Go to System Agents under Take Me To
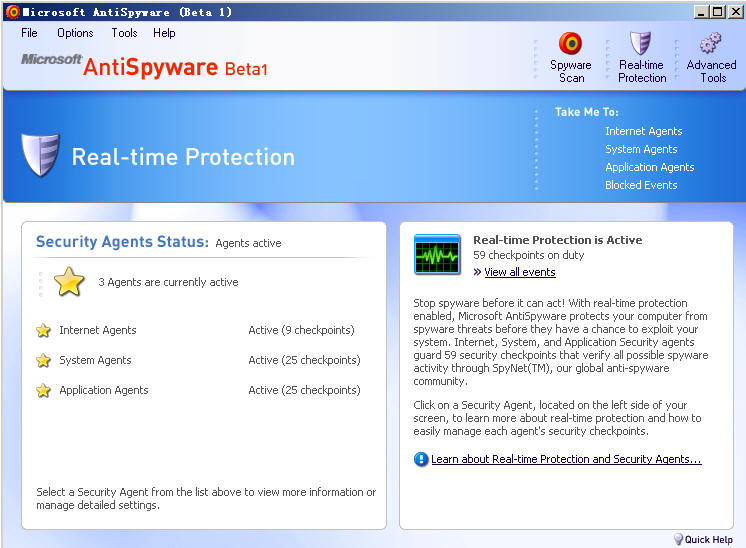Image resolution: width=746 pixels, height=548 pixels. pos(641,149)
